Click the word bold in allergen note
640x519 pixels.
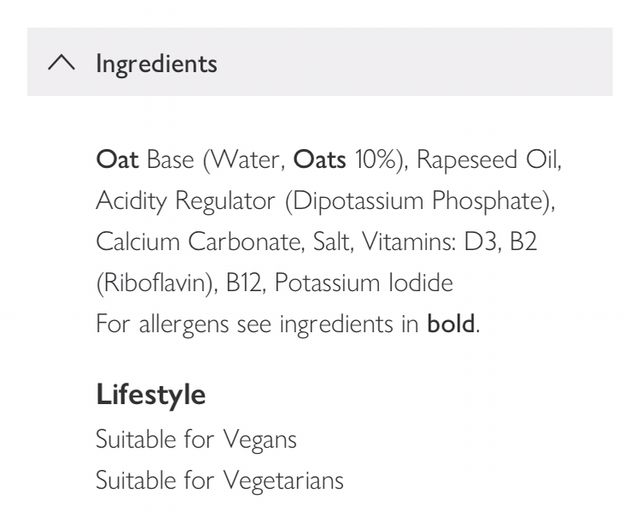[451, 324]
